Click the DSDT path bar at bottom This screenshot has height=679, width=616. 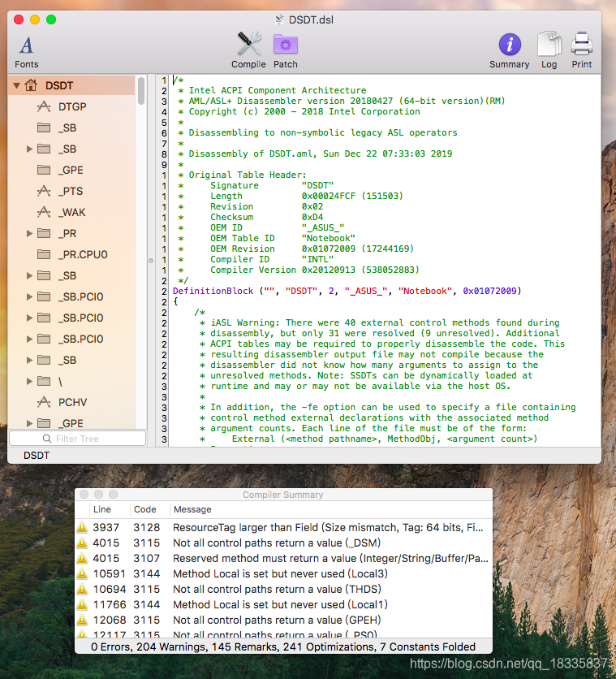coord(37,456)
